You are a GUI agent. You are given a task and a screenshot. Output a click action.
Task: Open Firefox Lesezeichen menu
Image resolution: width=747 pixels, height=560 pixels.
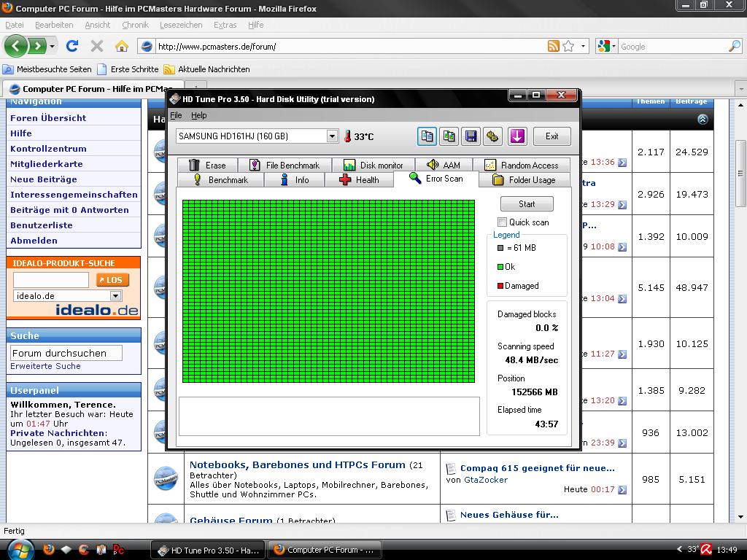181,25
